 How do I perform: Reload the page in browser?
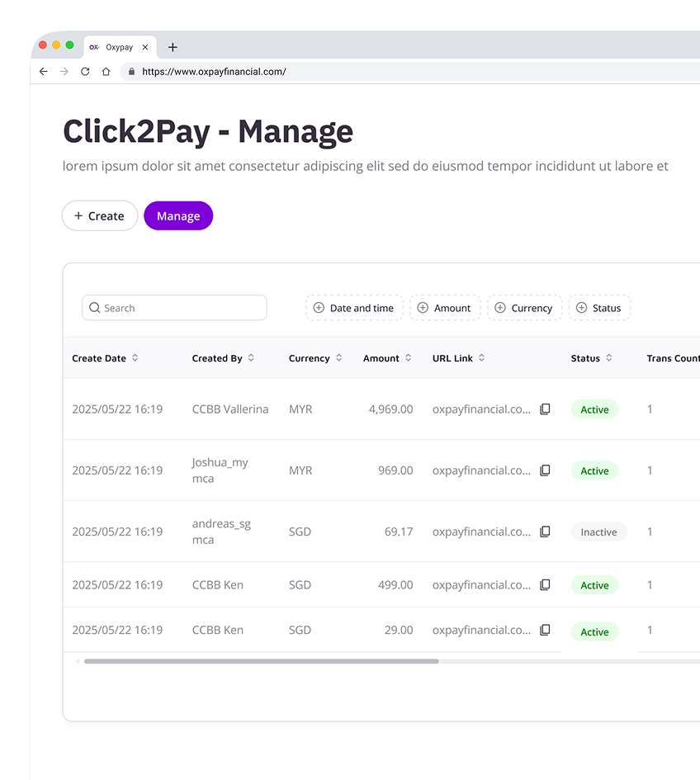[85, 72]
